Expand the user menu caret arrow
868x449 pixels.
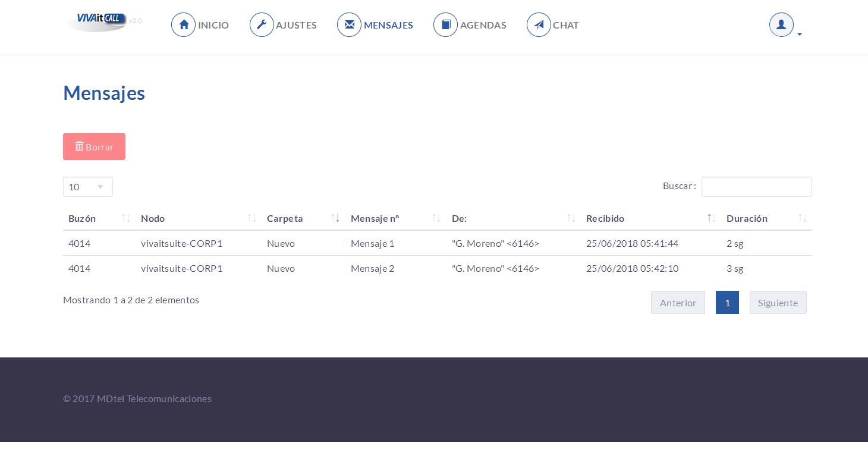click(800, 34)
